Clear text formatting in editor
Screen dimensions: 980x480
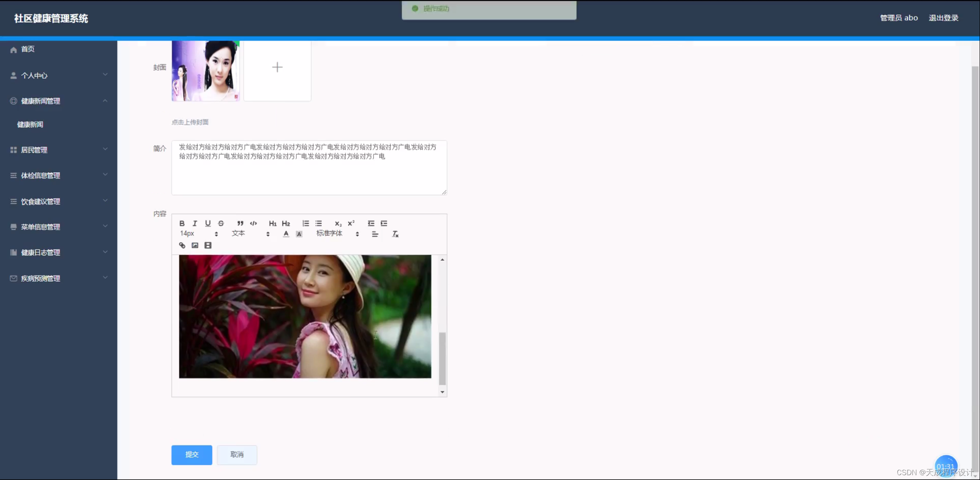tap(395, 234)
